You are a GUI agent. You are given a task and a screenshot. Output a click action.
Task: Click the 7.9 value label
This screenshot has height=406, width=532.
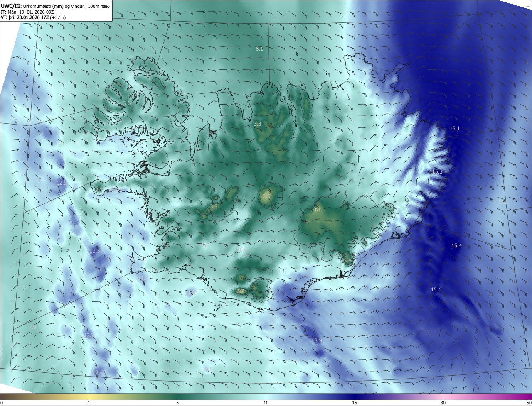(x=32, y=327)
